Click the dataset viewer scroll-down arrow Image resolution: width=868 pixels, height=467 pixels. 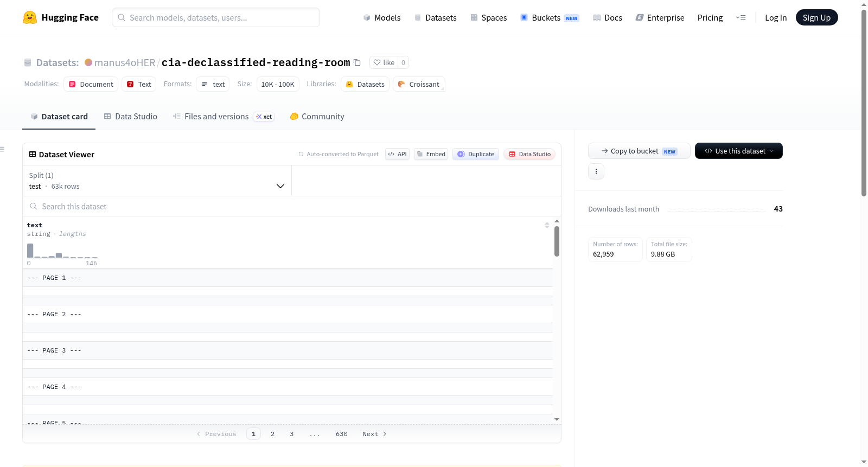tap(557, 419)
